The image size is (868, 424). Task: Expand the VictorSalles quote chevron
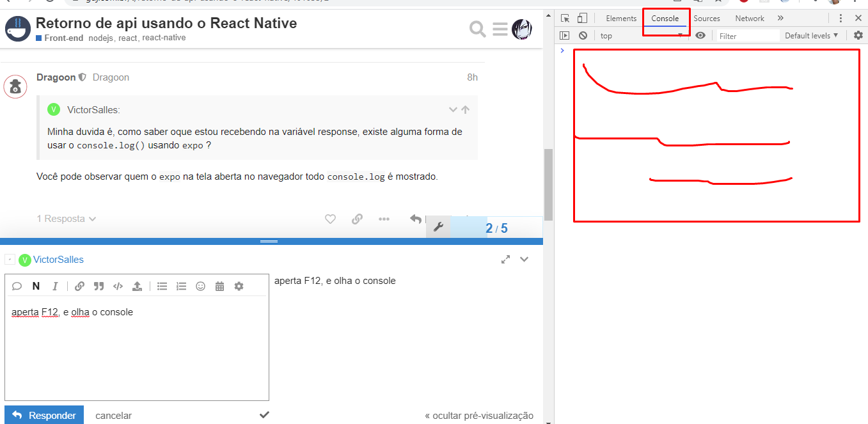point(453,109)
